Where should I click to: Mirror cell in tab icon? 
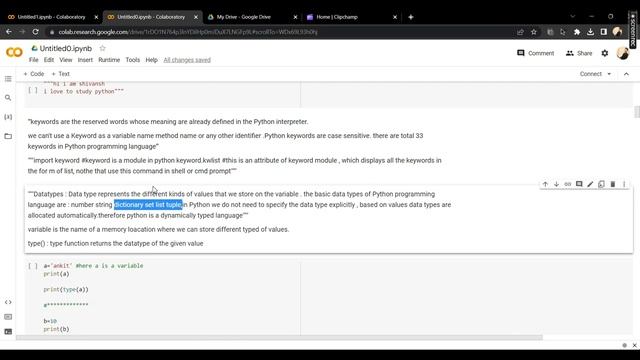[x=602, y=184]
